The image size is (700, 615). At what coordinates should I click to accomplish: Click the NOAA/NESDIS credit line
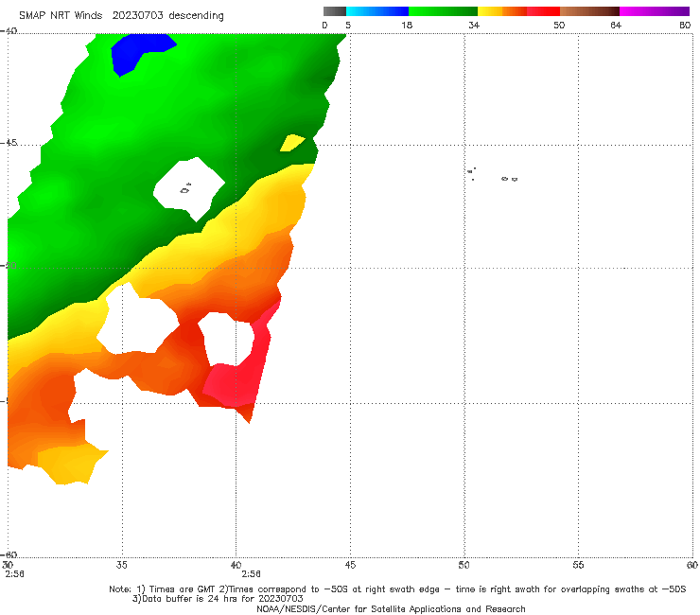coord(391,608)
